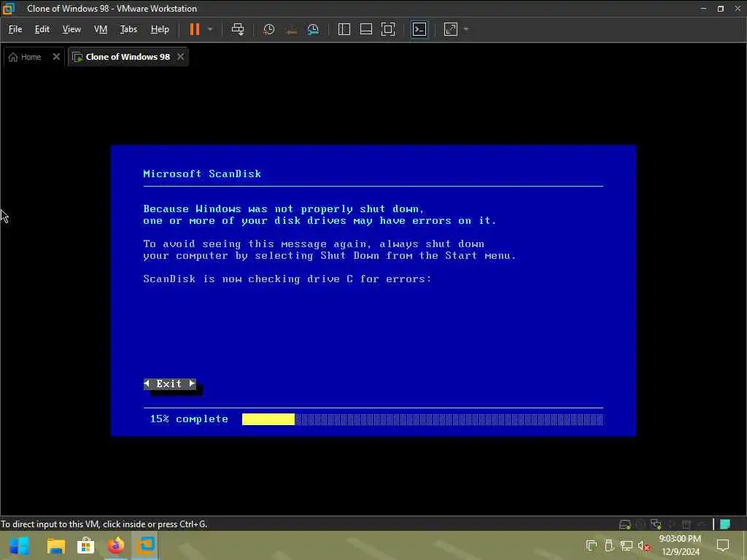Open the Windows Start menu

pos(19,545)
